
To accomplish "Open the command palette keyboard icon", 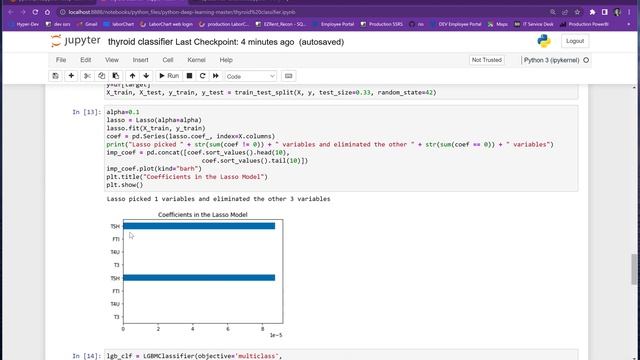I will 289,76.
